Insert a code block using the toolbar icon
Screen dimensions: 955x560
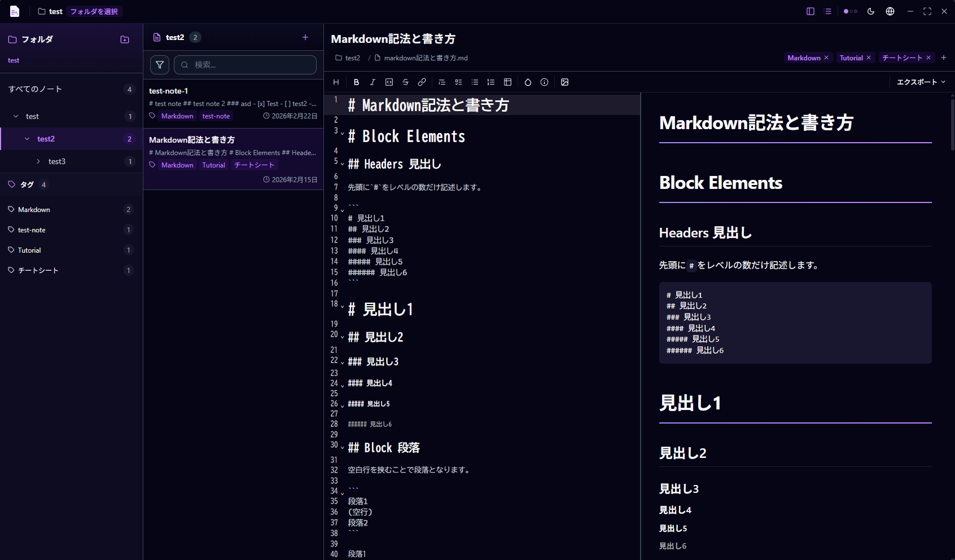(389, 82)
